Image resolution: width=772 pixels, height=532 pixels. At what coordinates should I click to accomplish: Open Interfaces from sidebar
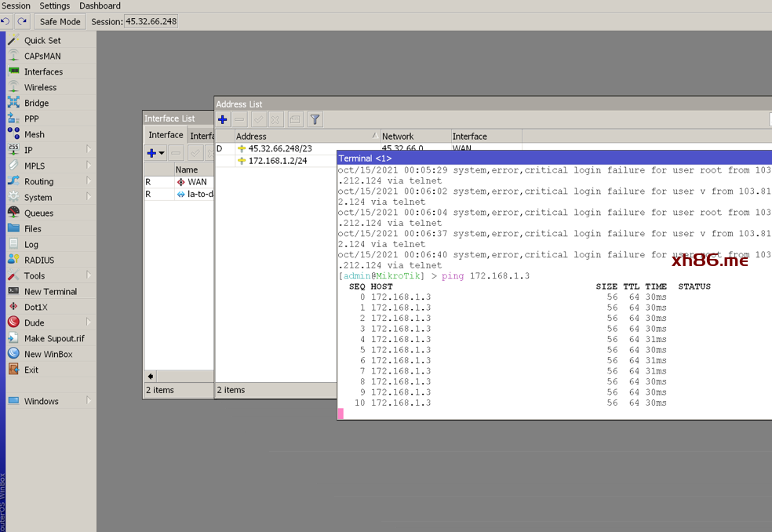[x=44, y=72]
